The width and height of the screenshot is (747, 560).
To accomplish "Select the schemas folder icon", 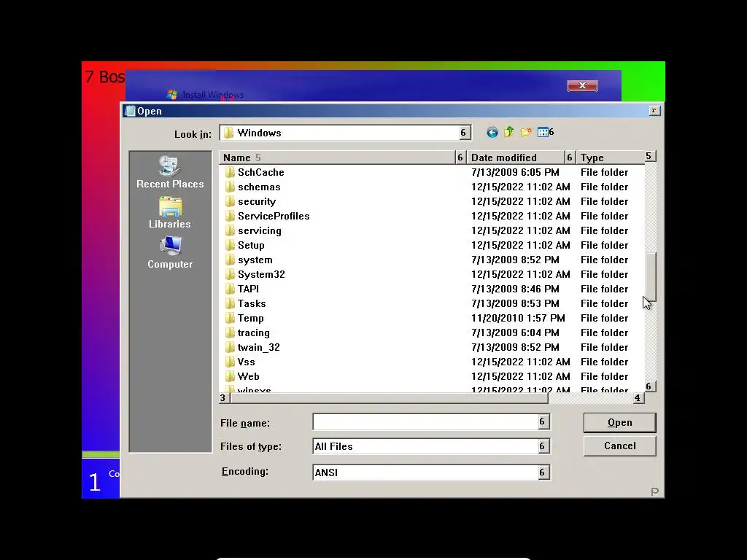I will (x=230, y=187).
